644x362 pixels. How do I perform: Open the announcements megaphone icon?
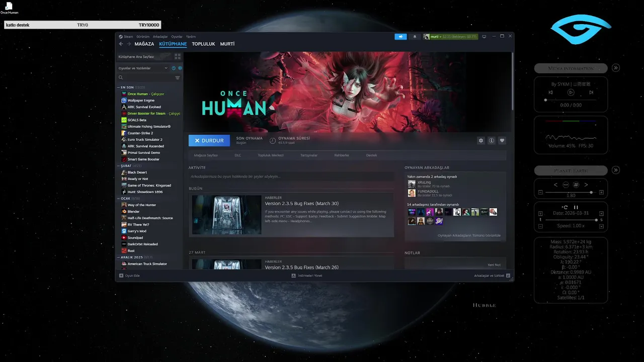click(400, 37)
